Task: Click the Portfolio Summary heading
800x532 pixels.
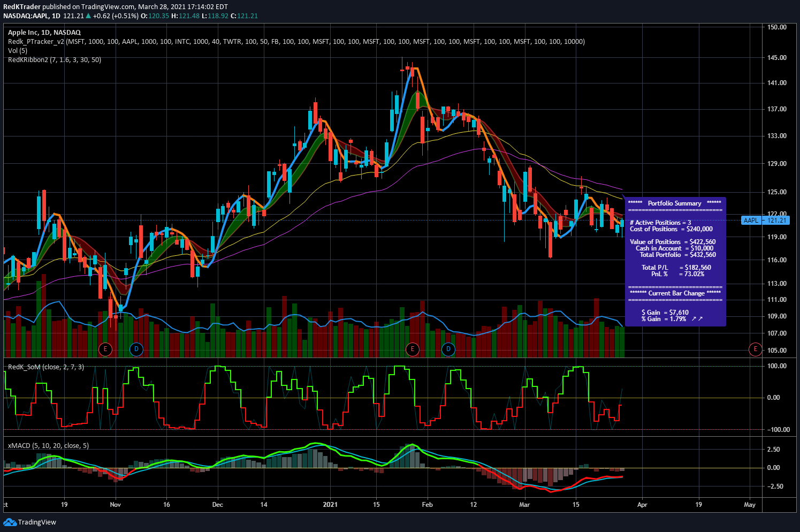Action: pyautogui.click(x=675, y=203)
